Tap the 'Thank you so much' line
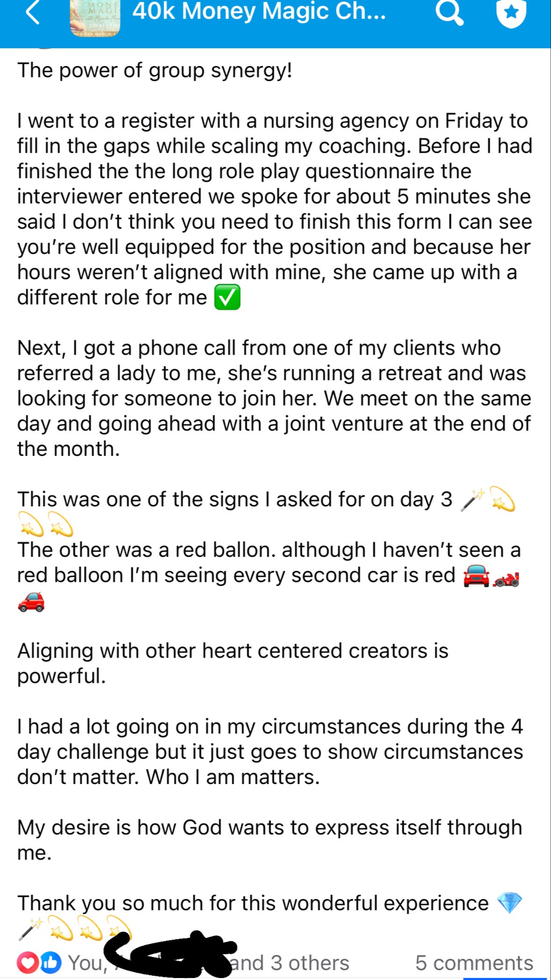Viewport: 551px width, 980px height. pos(252,903)
